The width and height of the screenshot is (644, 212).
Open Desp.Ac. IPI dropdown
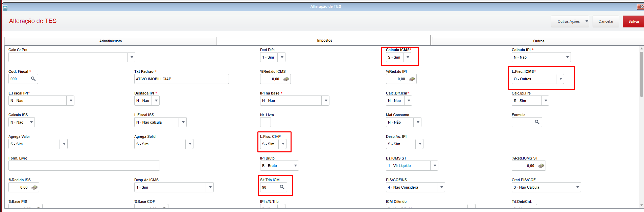pos(420,144)
